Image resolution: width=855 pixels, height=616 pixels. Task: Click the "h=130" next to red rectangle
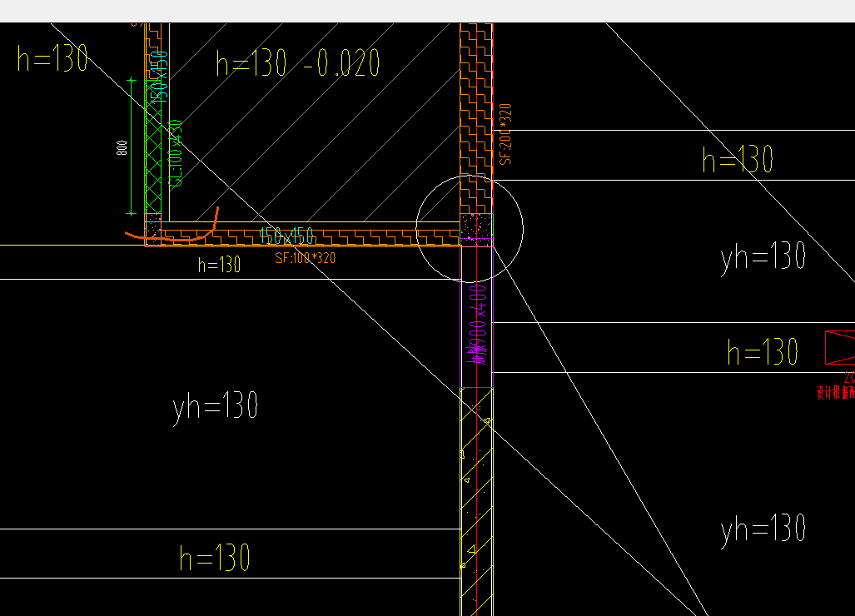[x=763, y=351]
